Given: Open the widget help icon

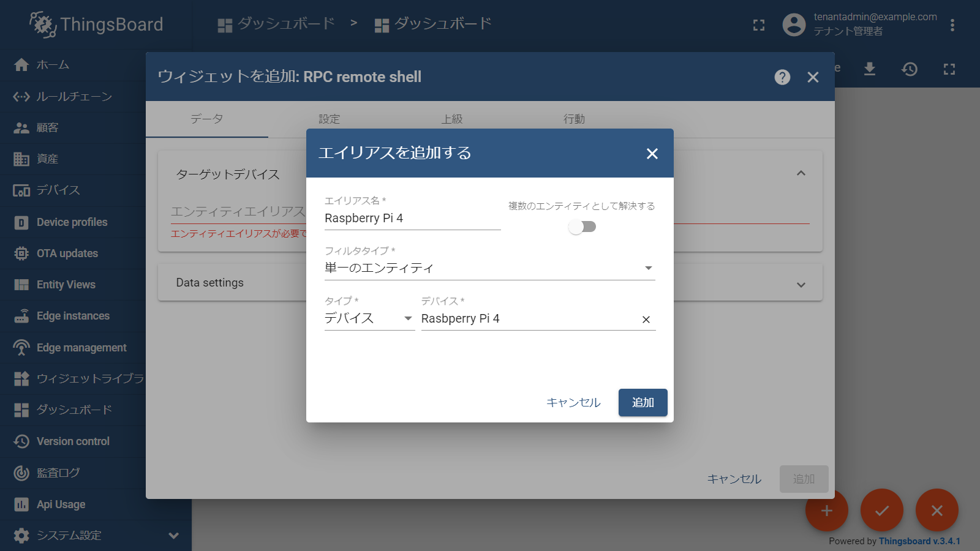Looking at the screenshot, I should click(782, 77).
